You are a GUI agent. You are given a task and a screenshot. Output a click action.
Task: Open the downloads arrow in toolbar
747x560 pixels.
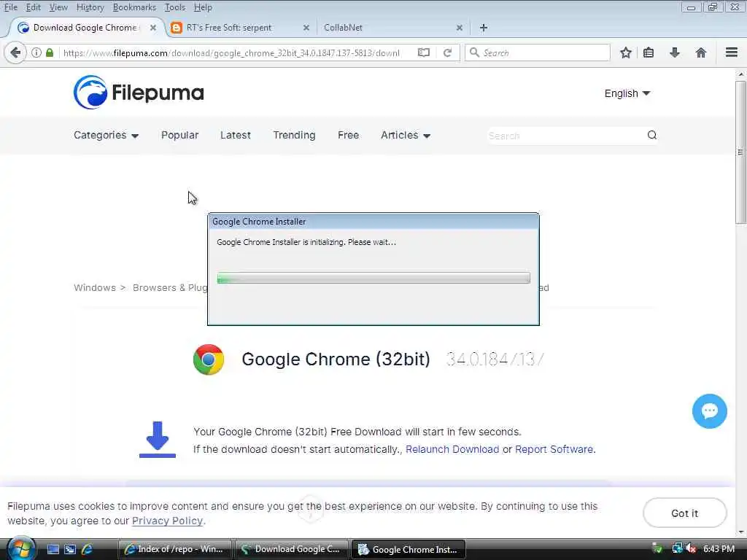(x=674, y=52)
